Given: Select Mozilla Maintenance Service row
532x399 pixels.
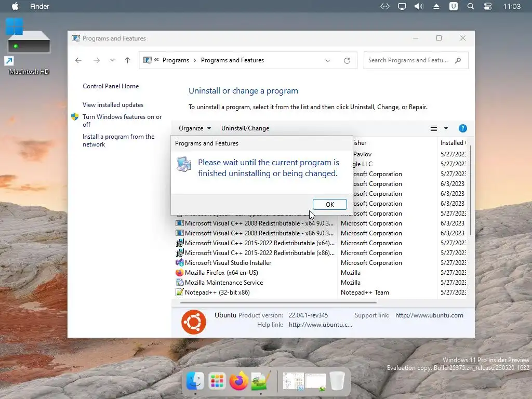Looking at the screenshot, I should tap(219, 282).
